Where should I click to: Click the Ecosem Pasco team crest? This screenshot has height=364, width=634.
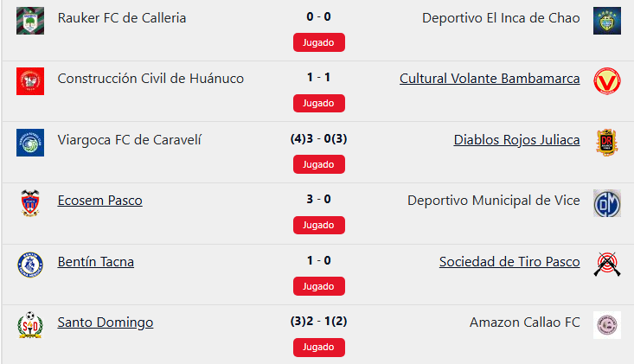tap(30, 203)
